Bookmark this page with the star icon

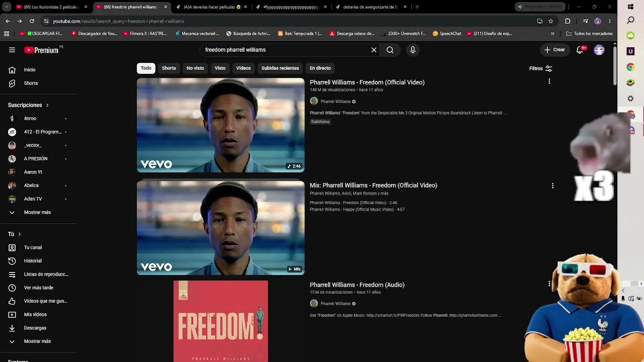point(551,21)
